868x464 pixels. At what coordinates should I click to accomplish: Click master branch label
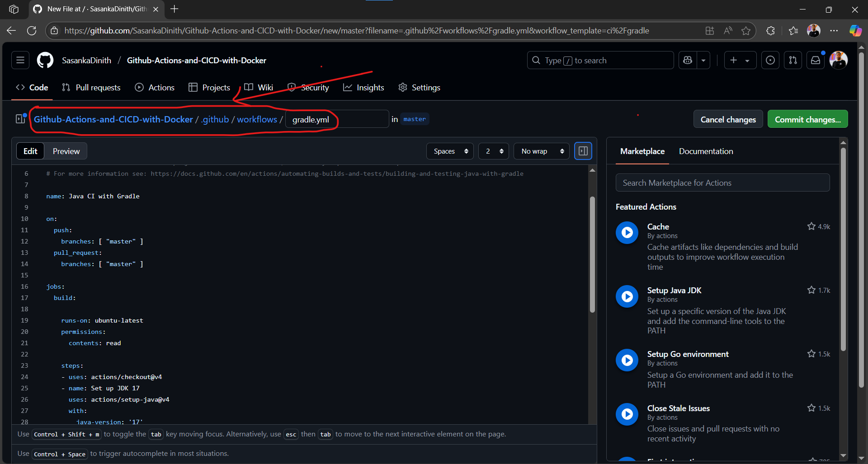tap(415, 119)
